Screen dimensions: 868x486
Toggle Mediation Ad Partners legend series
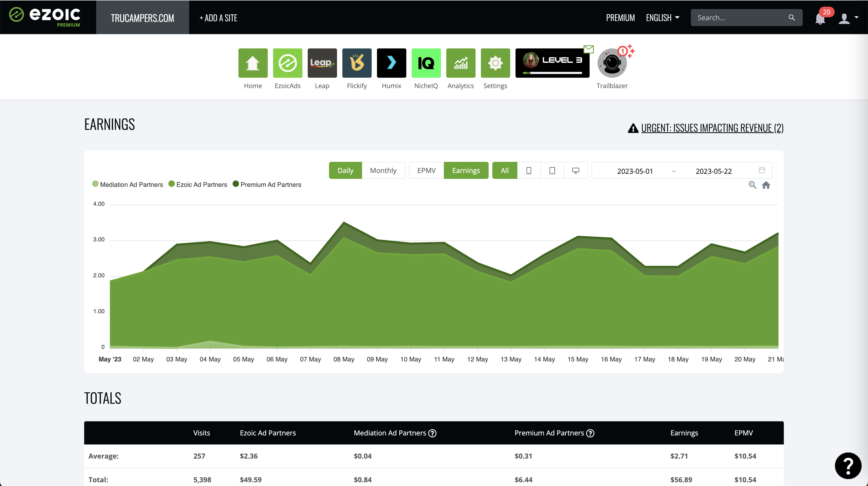point(127,184)
